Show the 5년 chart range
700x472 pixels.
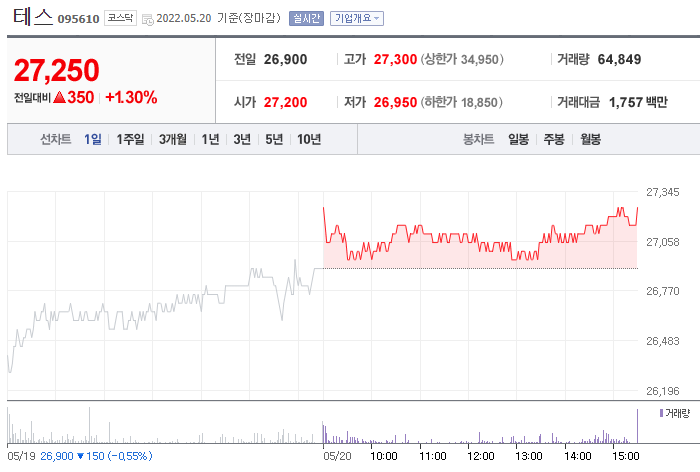pyautogui.click(x=274, y=139)
